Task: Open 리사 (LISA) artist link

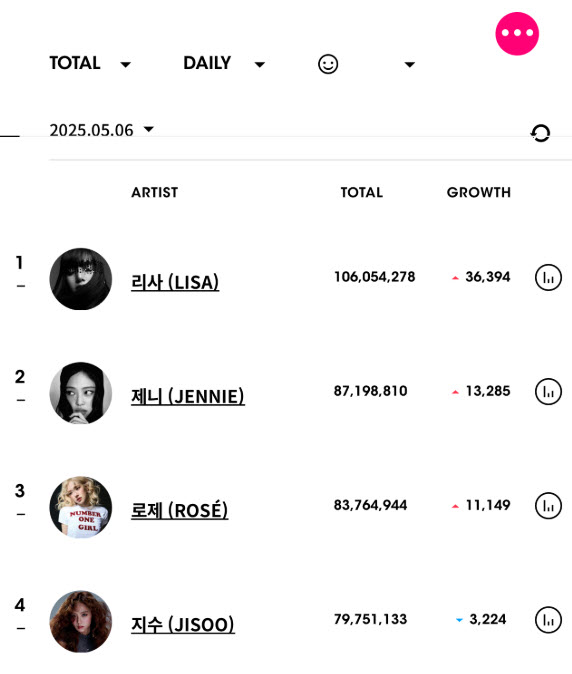Action: 175,282
